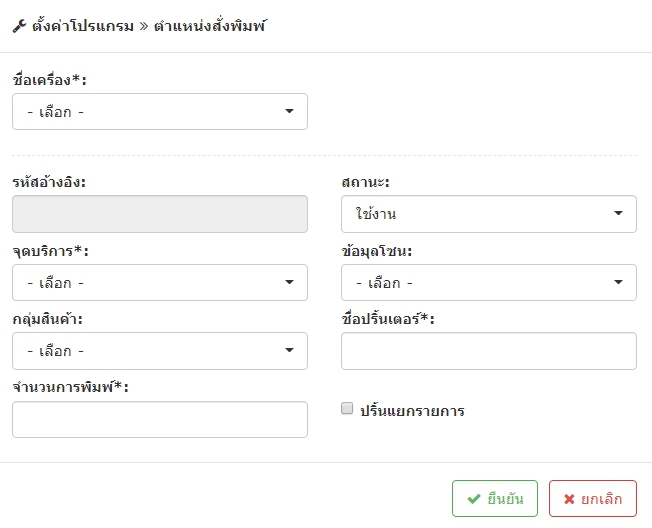The image size is (652, 528).
Task: Expand the ข้อมูลโซน select box
Action: coord(489,282)
